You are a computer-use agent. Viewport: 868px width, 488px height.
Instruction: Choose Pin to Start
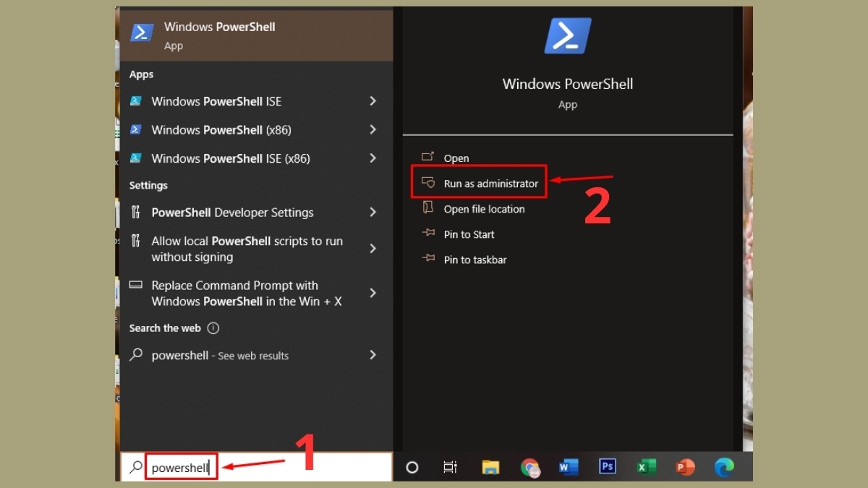pos(469,234)
